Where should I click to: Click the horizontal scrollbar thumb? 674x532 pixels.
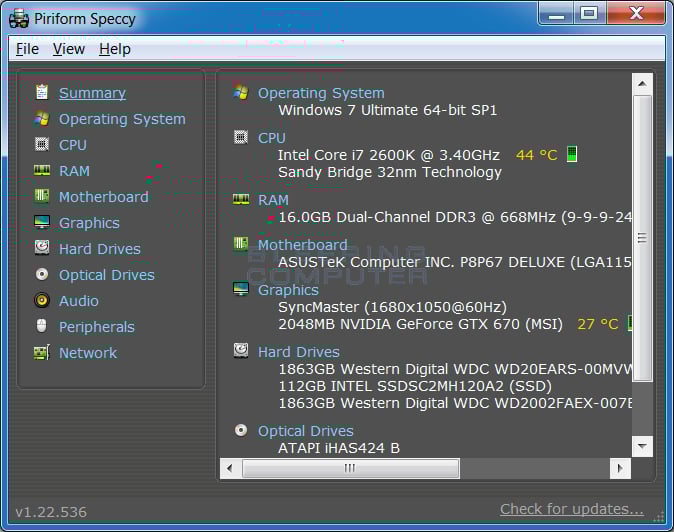pos(350,468)
